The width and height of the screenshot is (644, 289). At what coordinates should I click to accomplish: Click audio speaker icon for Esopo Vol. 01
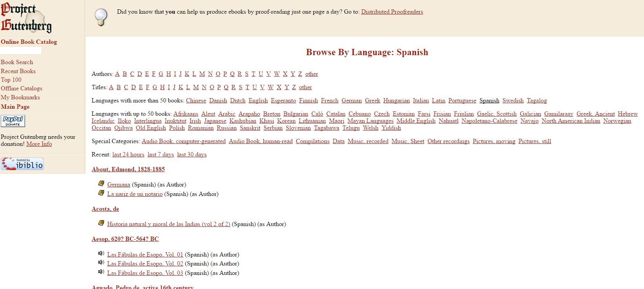(101, 253)
